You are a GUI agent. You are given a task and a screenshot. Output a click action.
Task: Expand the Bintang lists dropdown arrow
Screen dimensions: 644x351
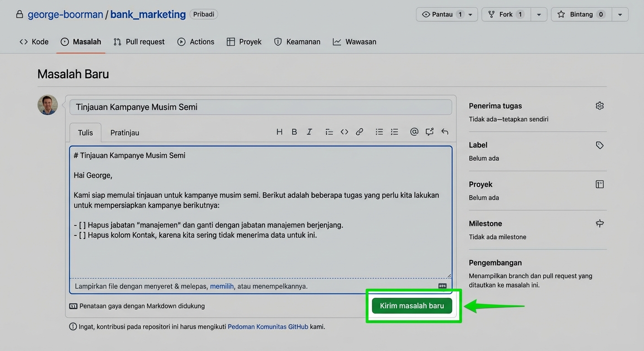click(620, 14)
